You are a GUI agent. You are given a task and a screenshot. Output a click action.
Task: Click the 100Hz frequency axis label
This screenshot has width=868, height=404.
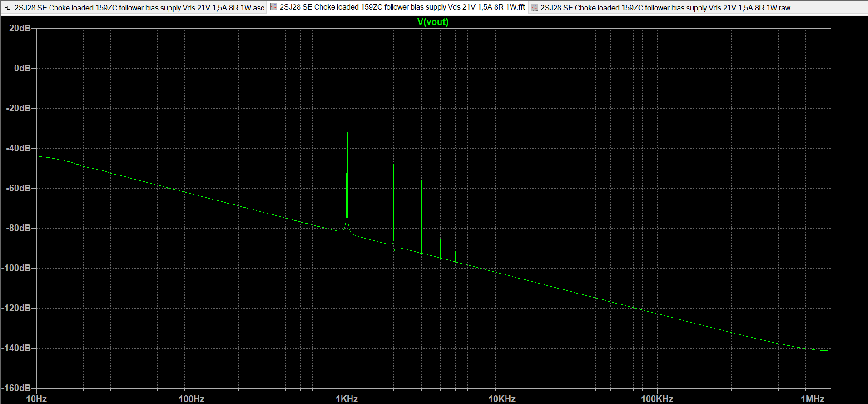[x=191, y=399]
